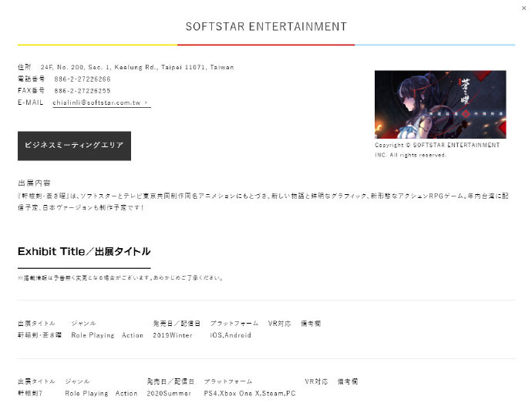Image resolution: width=532 pixels, height=403 pixels.
Task: Select the 出展内容 heading
Action: point(34,183)
